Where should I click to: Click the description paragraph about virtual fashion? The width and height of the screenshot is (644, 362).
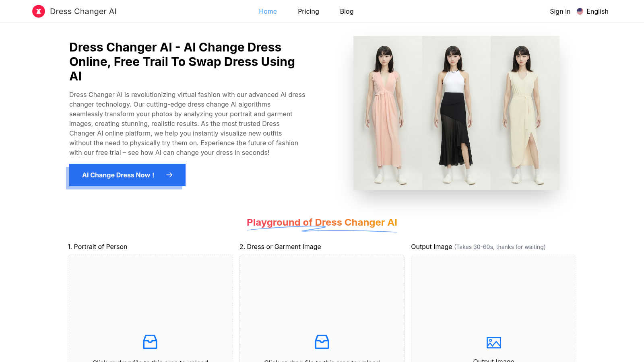(x=187, y=123)
